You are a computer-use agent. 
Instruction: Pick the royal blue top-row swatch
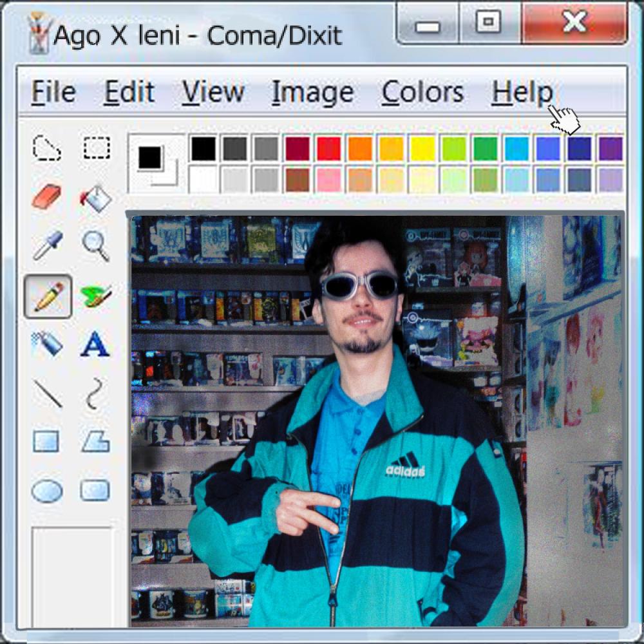click(548, 148)
